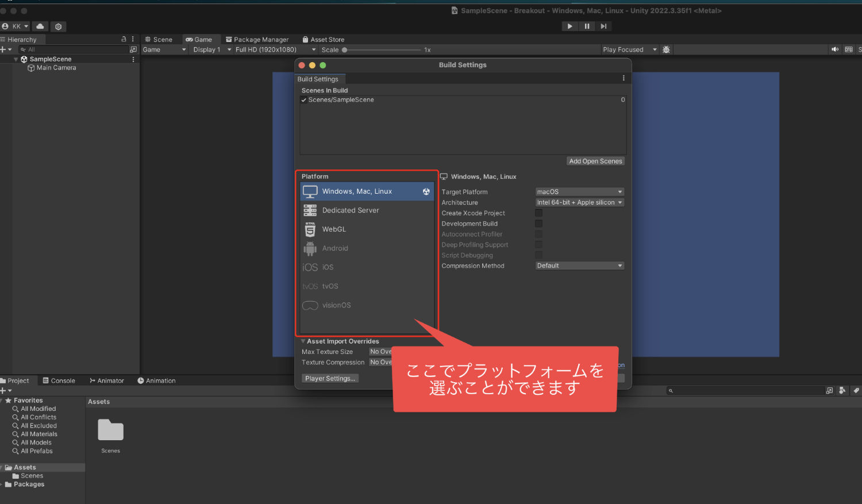
Task: Open the Compression Method dropdown
Action: click(579, 266)
